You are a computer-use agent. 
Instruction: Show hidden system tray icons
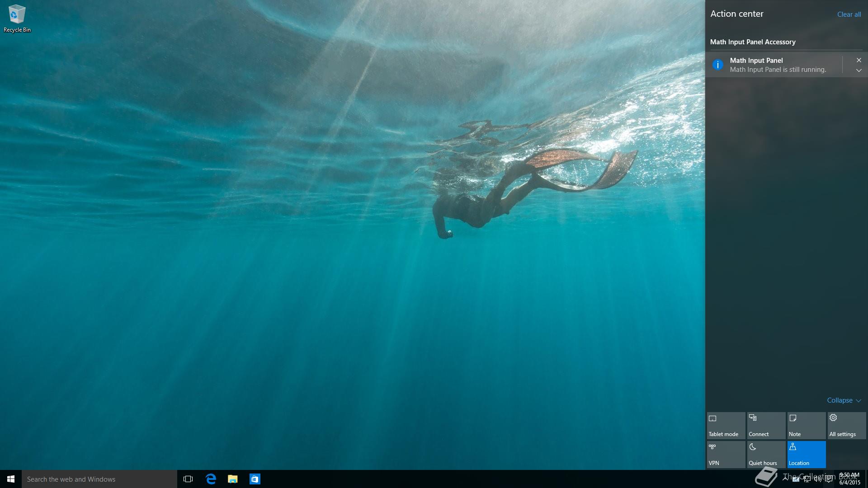coord(785,479)
